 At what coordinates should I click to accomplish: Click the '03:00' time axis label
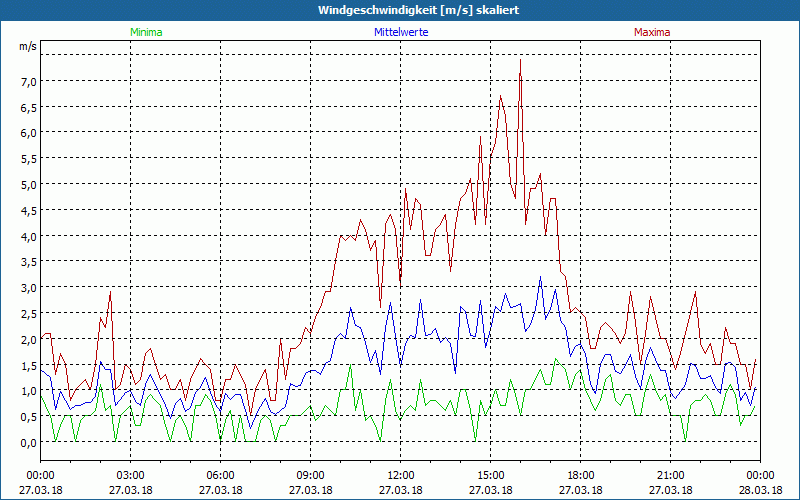click(131, 476)
